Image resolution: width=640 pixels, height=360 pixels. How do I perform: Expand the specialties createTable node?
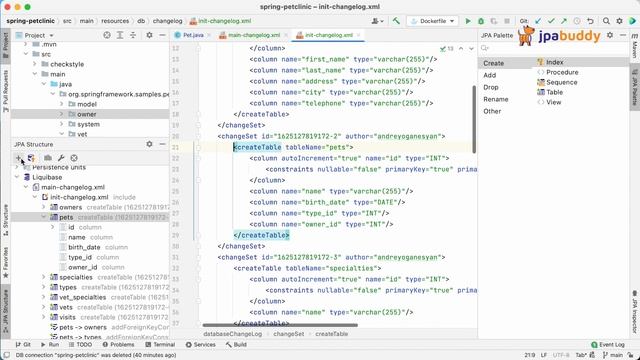(44, 277)
